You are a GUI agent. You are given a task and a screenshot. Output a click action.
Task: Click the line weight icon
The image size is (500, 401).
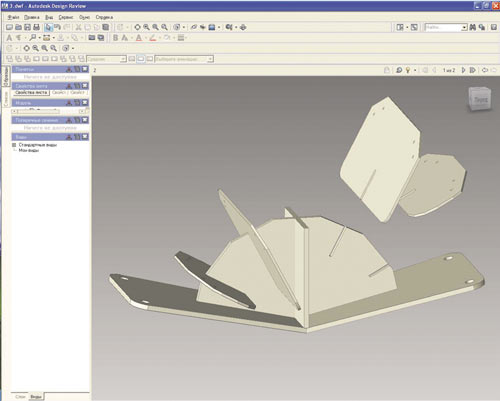click(x=181, y=38)
